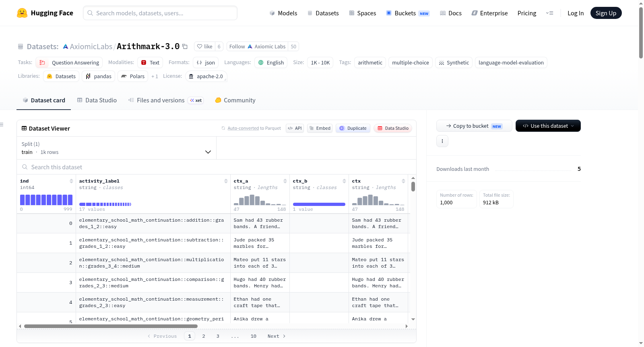Screen dimensions: 644x347
Task: Toggle the left sidebar menu icon
Action: [x=2, y=125]
